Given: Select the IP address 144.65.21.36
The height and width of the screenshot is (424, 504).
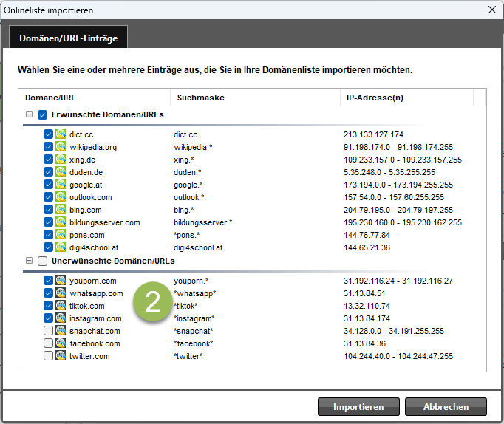Looking at the screenshot, I should coord(367,247).
